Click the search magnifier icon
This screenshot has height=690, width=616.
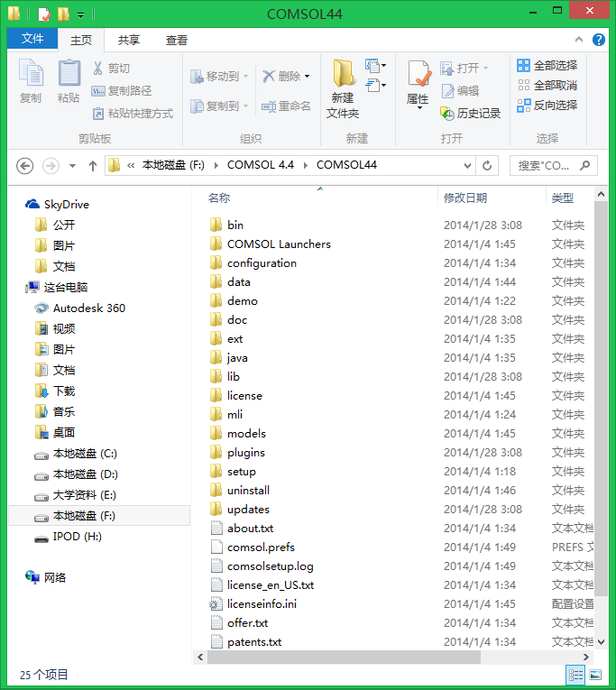pyautogui.click(x=584, y=165)
